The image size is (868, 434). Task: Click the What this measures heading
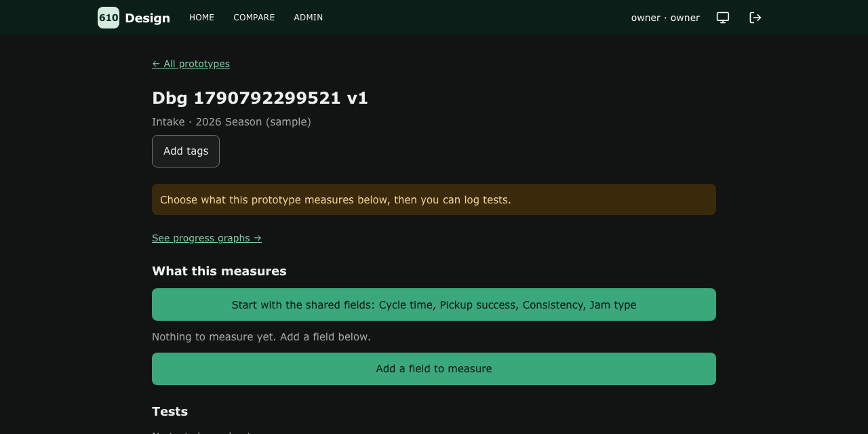pyautogui.click(x=219, y=271)
